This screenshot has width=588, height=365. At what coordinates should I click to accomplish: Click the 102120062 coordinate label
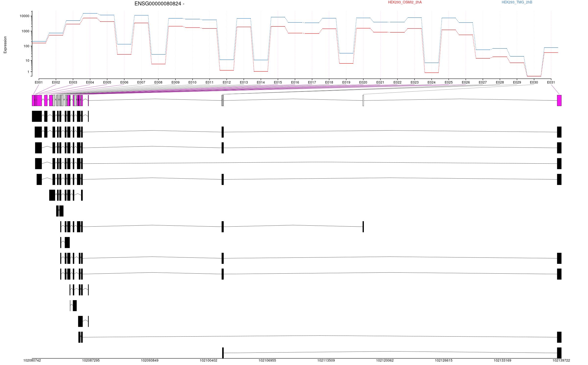click(x=385, y=361)
